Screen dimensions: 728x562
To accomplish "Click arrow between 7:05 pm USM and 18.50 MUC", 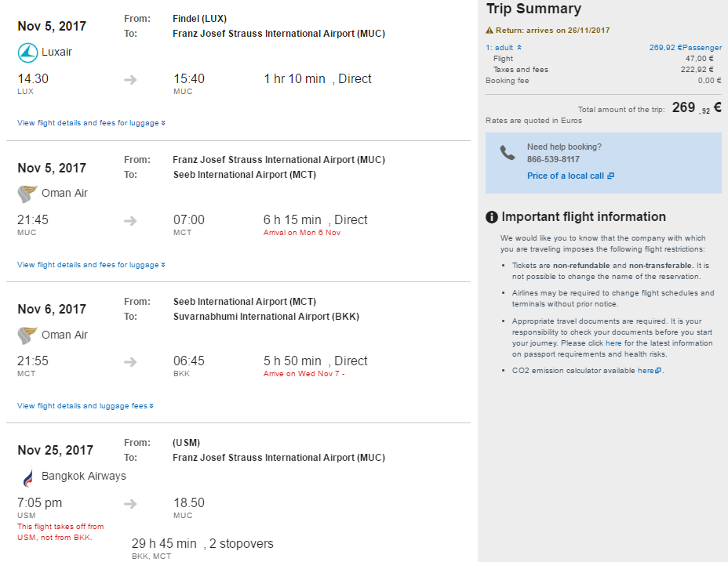I will coord(130,503).
